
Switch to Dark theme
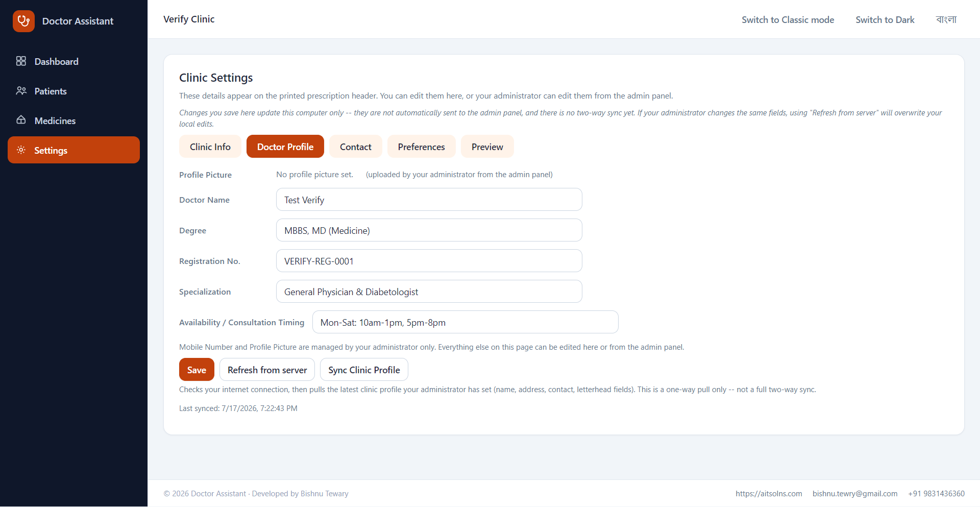[885, 19]
